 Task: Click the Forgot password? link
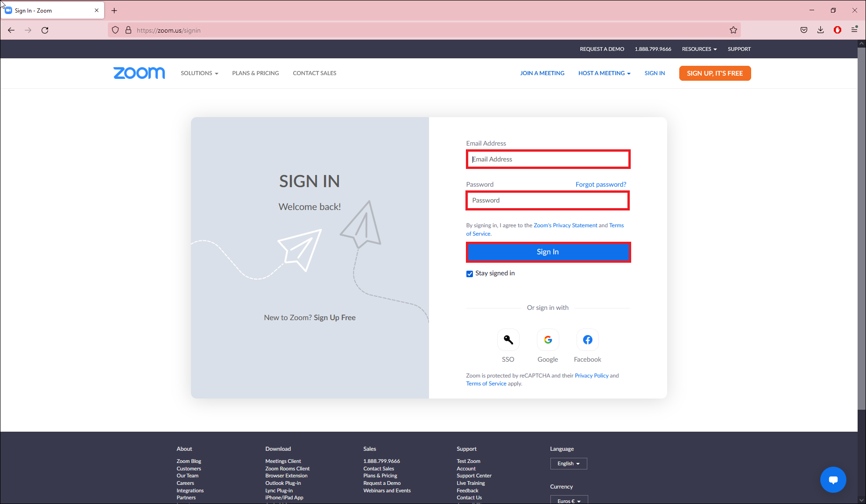pyautogui.click(x=601, y=184)
